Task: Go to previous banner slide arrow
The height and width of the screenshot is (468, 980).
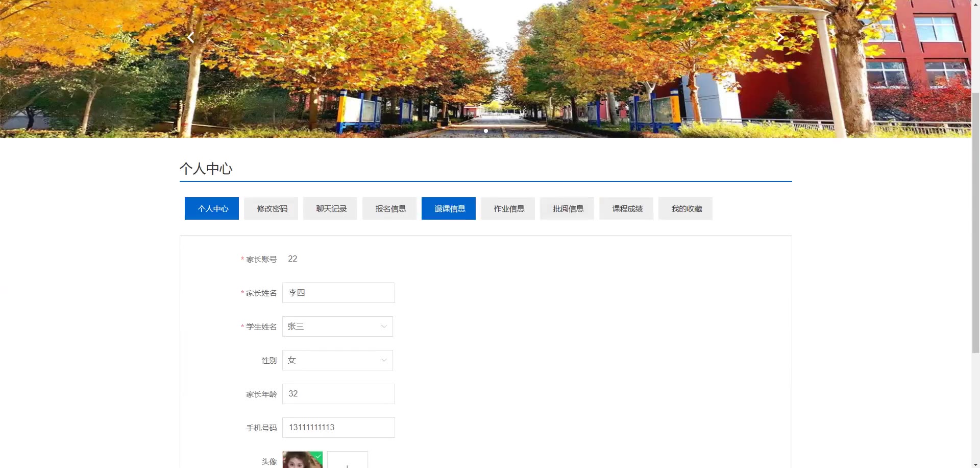Action: 190,37
